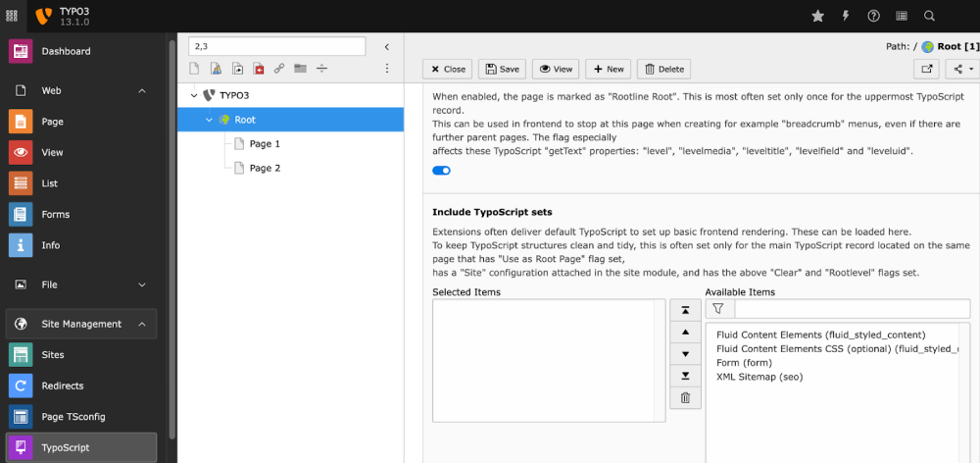Click the filter funnel icon
The height and width of the screenshot is (463, 980).
pyautogui.click(x=720, y=308)
